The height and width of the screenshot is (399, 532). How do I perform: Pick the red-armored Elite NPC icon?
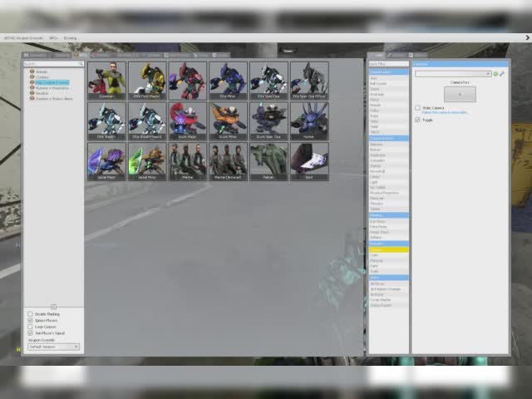click(x=188, y=81)
